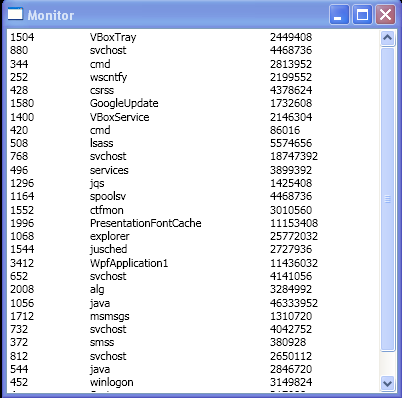Click process ID 1504

tap(22, 37)
